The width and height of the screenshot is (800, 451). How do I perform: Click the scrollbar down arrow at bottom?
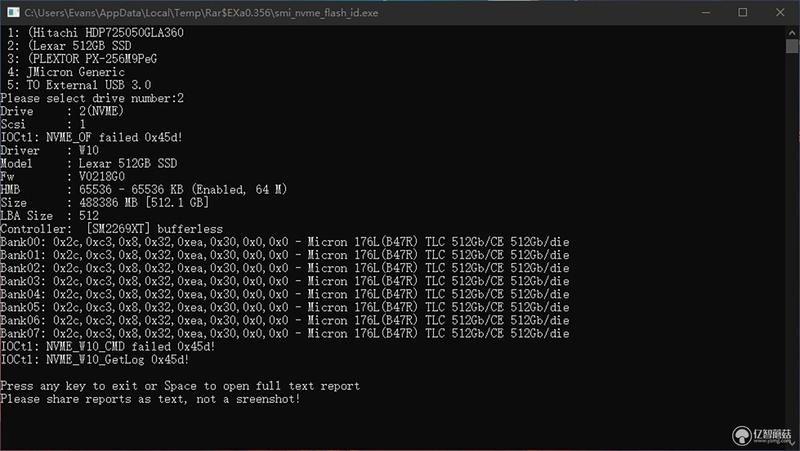792,443
